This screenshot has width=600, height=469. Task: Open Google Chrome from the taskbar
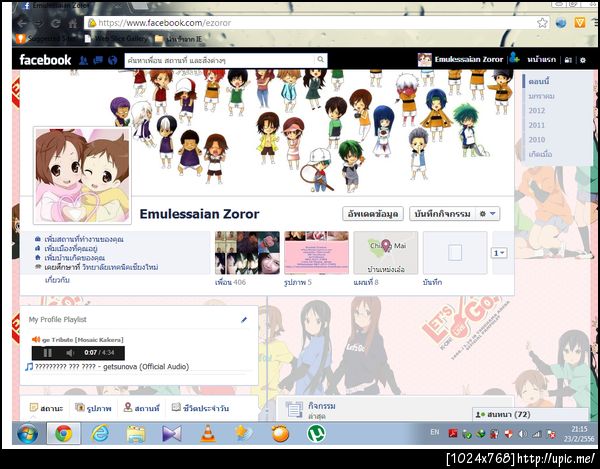(64, 434)
